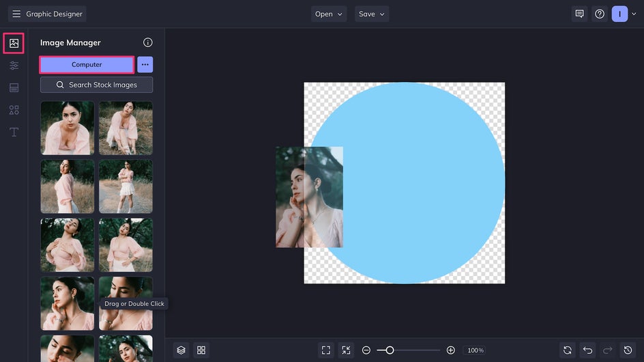
Task: Select thumbnail of woman with hands on chest
Action: click(x=68, y=245)
